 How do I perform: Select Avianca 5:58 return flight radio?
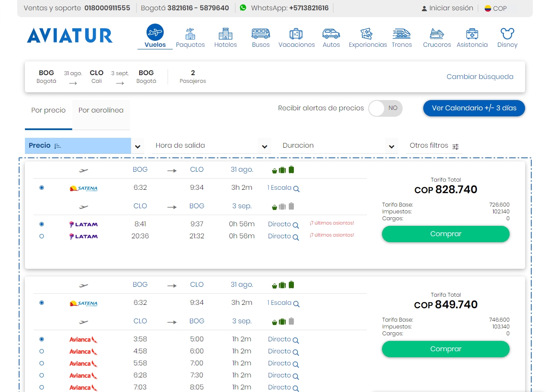pyautogui.click(x=42, y=363)
